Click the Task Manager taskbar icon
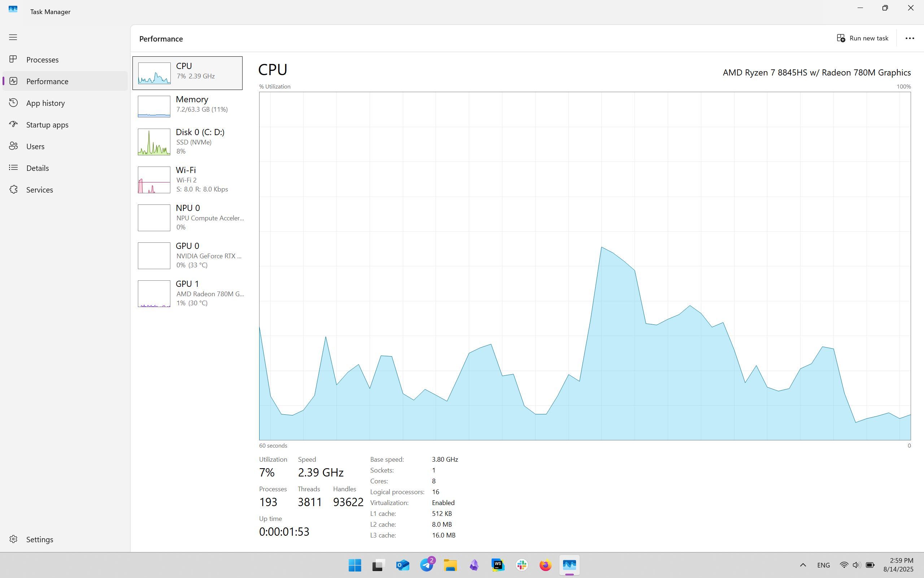924x578 pixels. coord(569,565)
